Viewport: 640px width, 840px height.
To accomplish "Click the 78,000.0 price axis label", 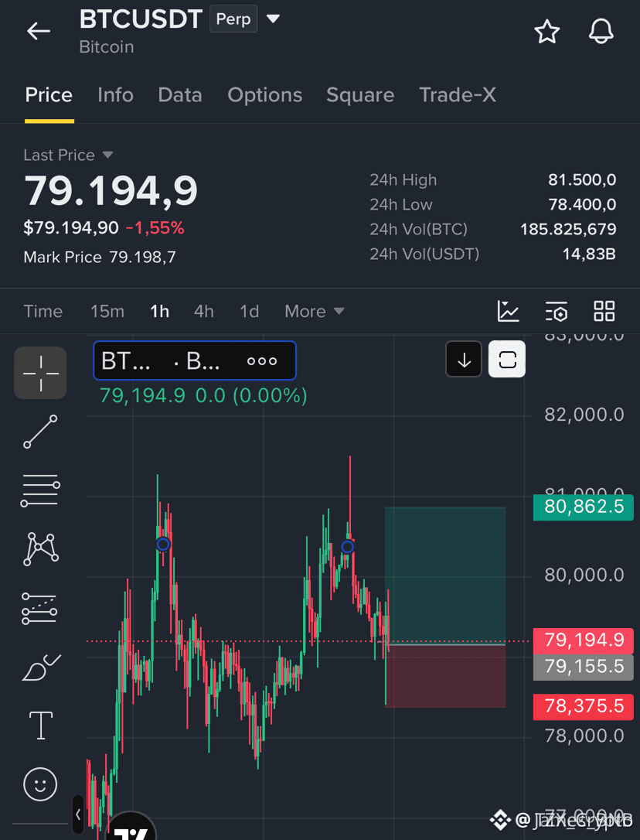I will pyautogui.click(x=584, y=736).
